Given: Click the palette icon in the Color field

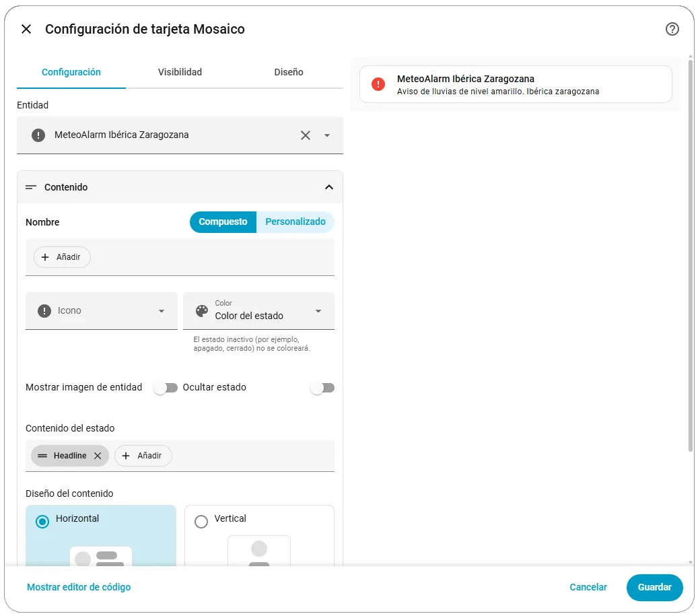Looking at the screenshot, I should pos(202,311).
